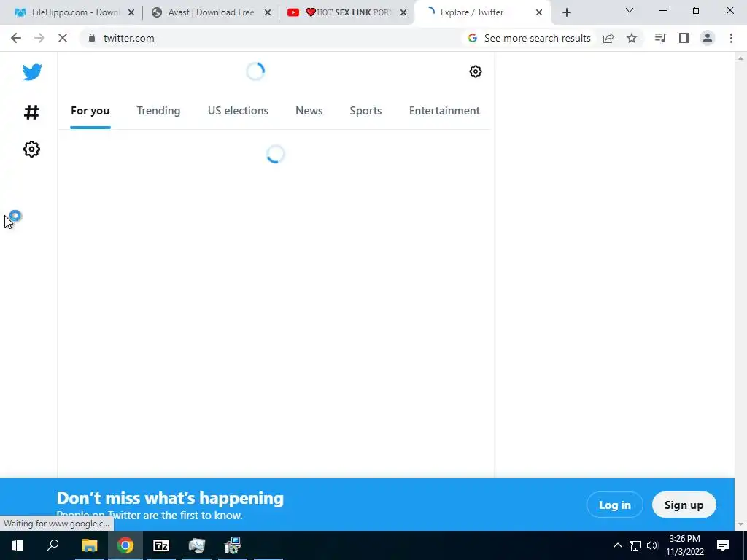The width and height of the screenshot is (747, 560).
Task: Open media control icon in Chrome toolbar
Action: [660, 38]
